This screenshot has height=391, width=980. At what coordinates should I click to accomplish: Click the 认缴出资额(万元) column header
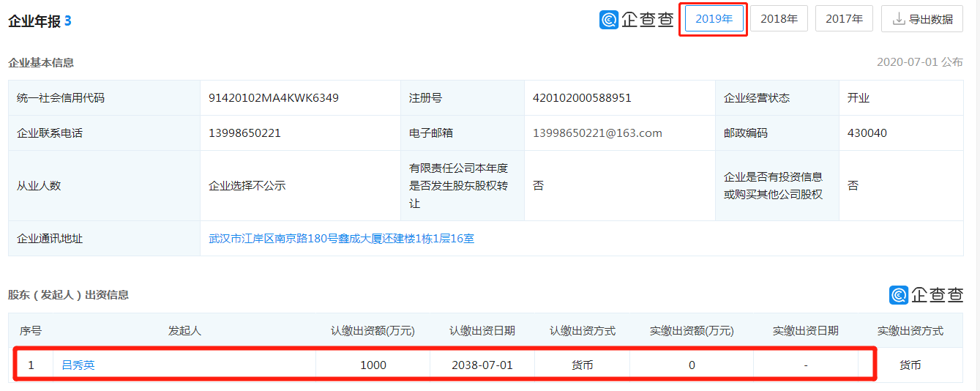tap(373, 330)
